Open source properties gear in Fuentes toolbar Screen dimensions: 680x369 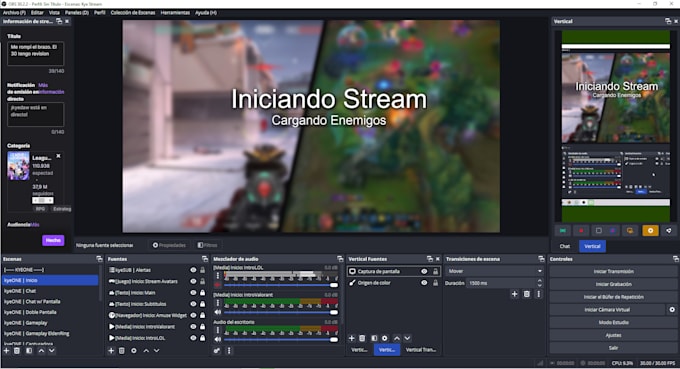point(134,351)
